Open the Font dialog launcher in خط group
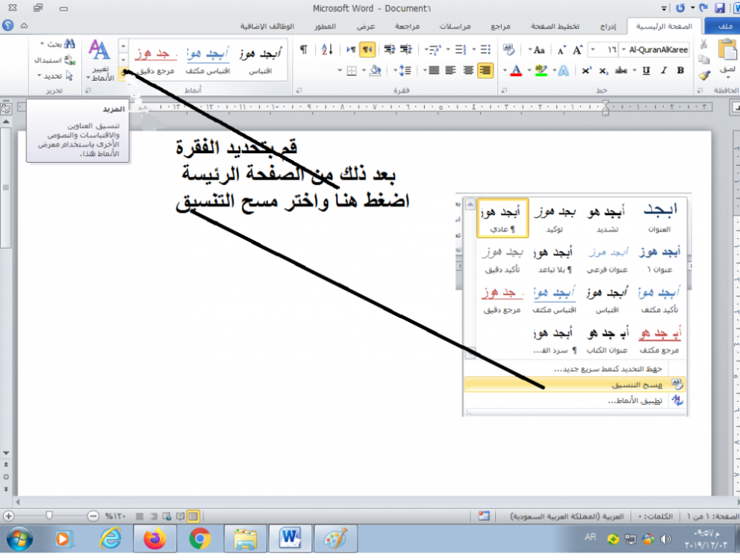740x560 pixels. pos(504,90)
